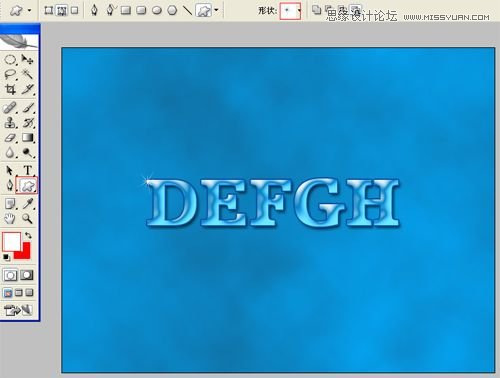Screen dimensions: 500x378
Task: Select the Blur tool
Action: [10, 153]
